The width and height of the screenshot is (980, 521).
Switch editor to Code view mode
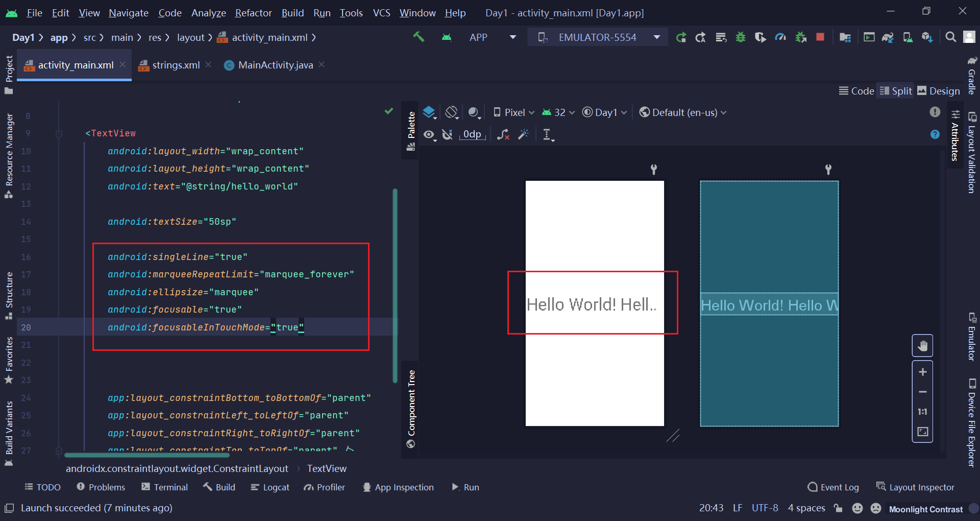[x=857, y=91]
